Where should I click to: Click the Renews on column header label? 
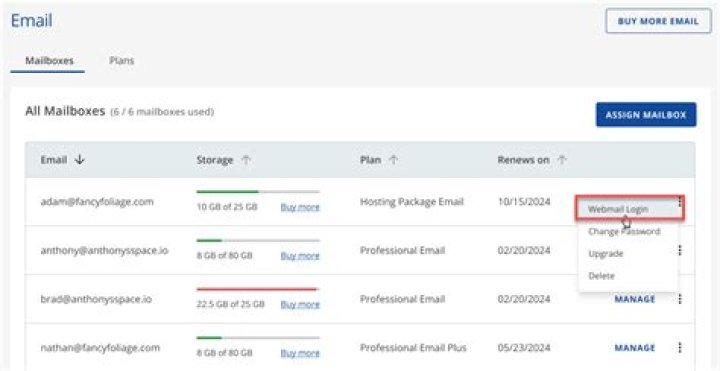pos(523,160)
